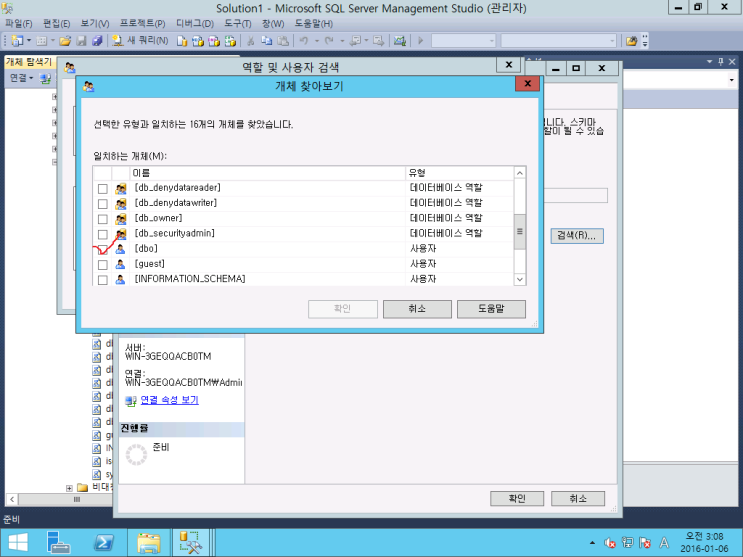Open the 디버그(D) menu
Image resolution: width=743 pixels, height=557 pixels.
click(x=195, y=24)
